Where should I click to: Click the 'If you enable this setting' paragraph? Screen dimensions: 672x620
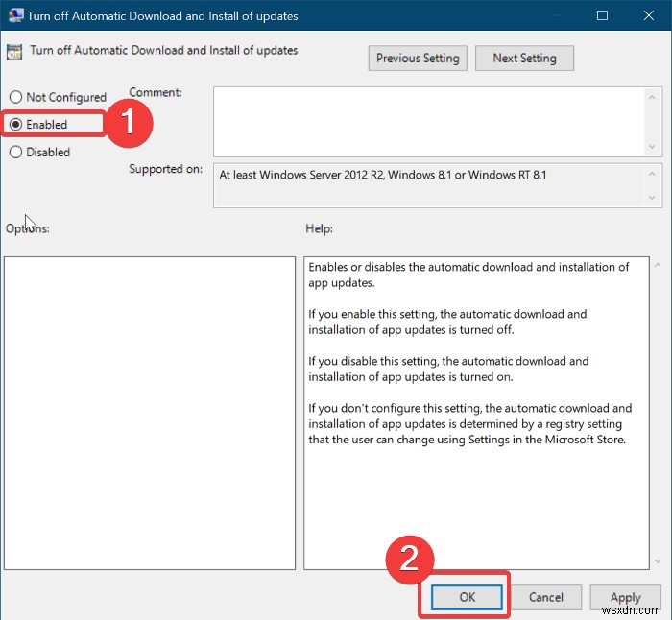point(447,322)
